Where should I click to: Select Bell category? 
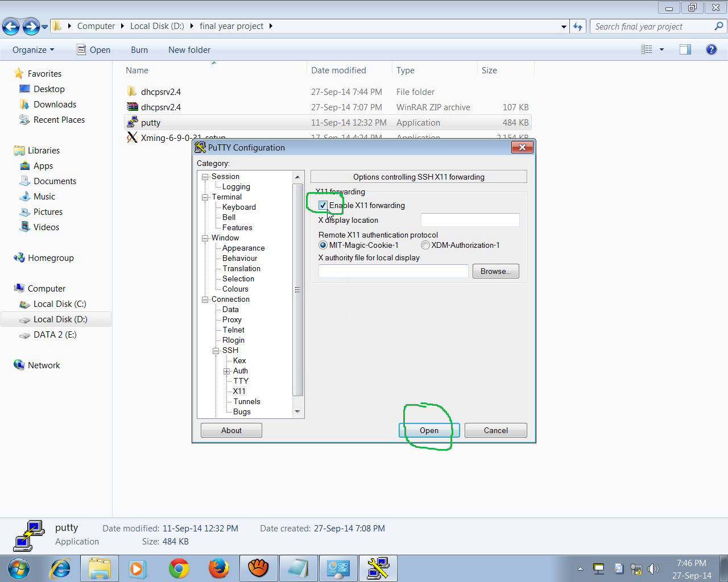pyautogui.click(x=229, y=217)
